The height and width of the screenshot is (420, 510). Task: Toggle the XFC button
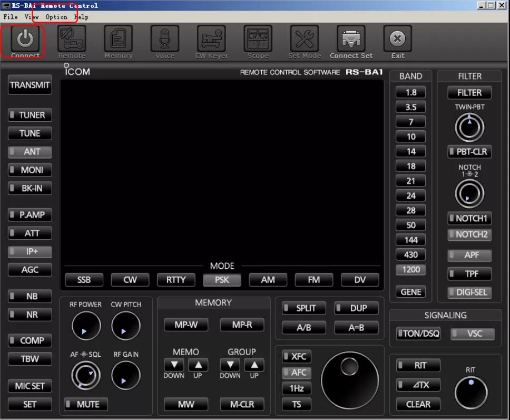pyautogui.click(x=297, y=357)
